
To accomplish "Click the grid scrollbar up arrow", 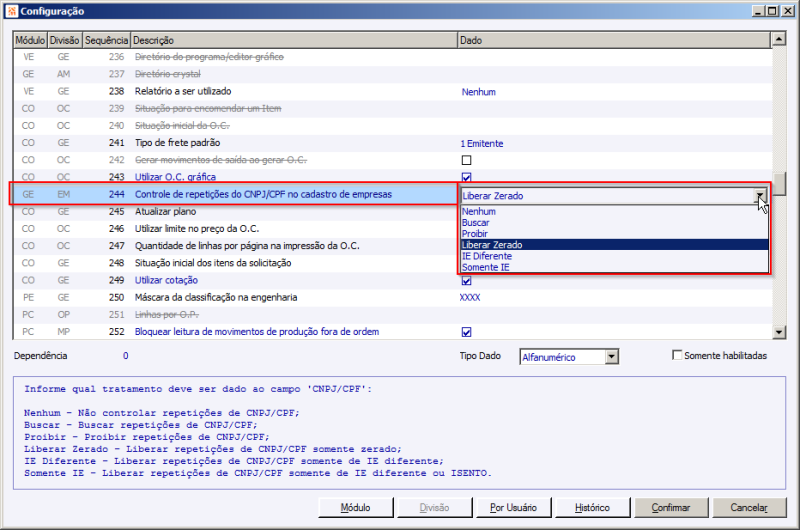I will [x=779, y=39].
